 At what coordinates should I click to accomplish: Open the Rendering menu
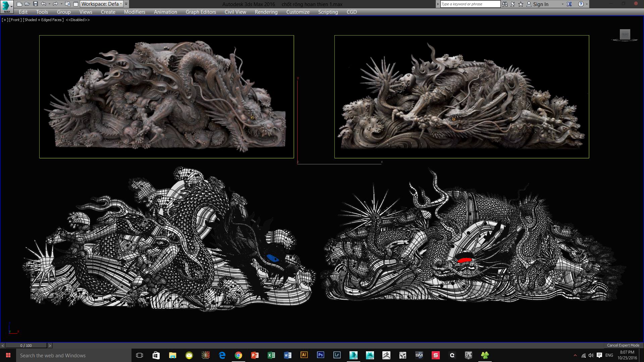[x=266, y=12]
